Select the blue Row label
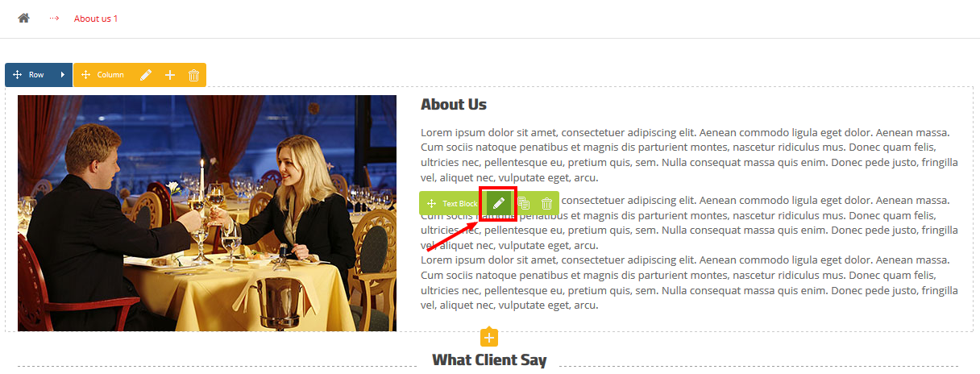Viewport: 980px width, 374px height. click(36, 75)
